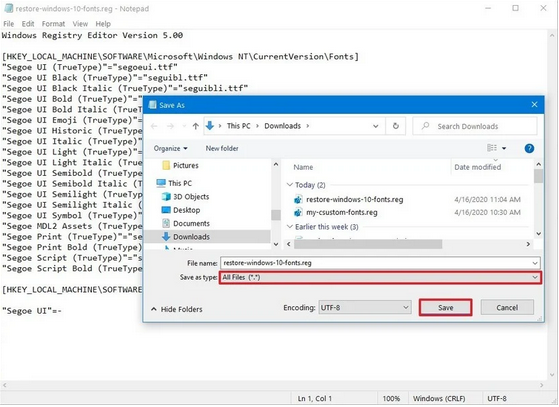This screenshot has height=407, width=559.
Task: Click the Cancel button
Action: click(507, 308)
